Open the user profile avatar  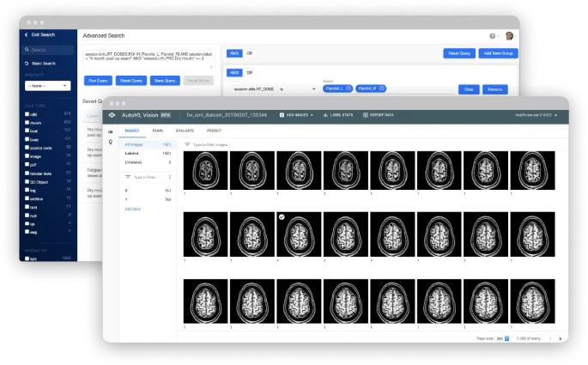point(509,36)
